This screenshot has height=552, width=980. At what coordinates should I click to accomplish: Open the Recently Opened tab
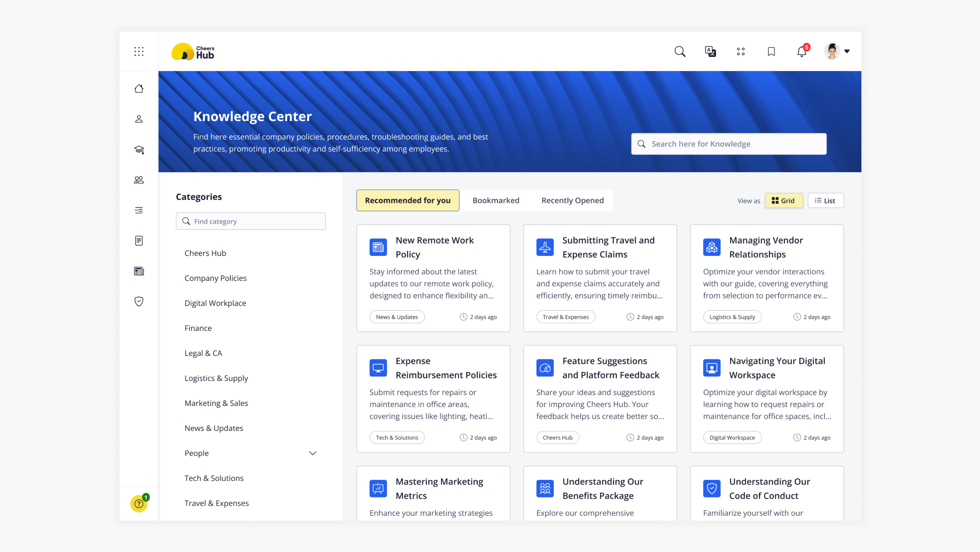coord(572,201)
